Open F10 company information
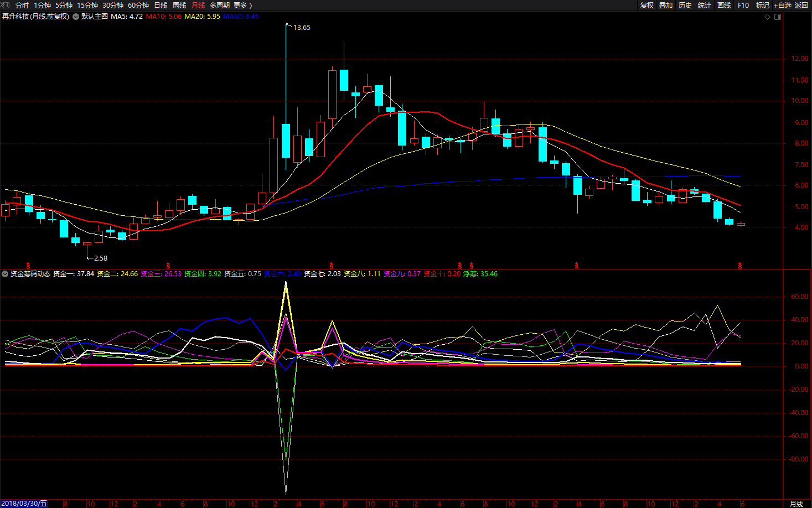 coord(743,5)
